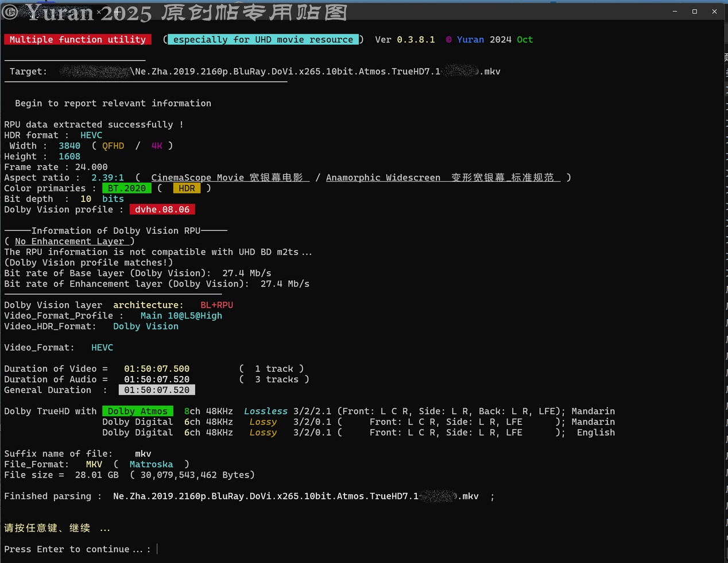This screenshot has width=728, height=563.
Task: Click 'Lossy' on the English Dolby Digital row
Action: point(263,433)
